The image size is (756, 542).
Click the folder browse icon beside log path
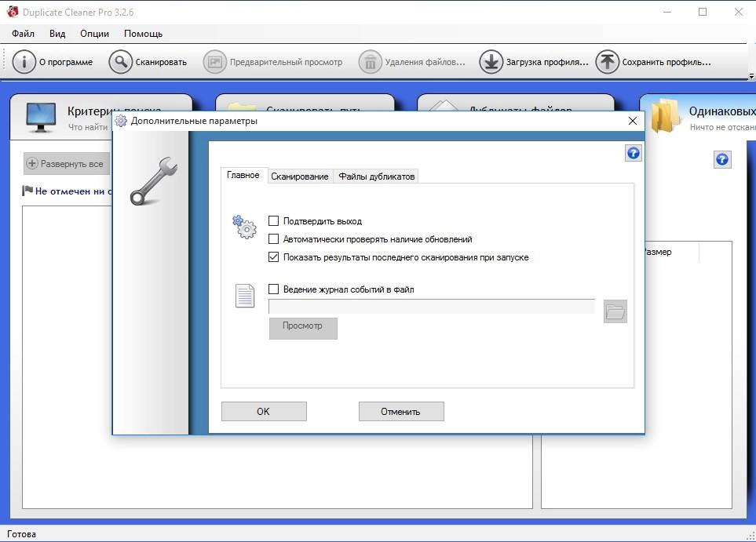point(615,311)
